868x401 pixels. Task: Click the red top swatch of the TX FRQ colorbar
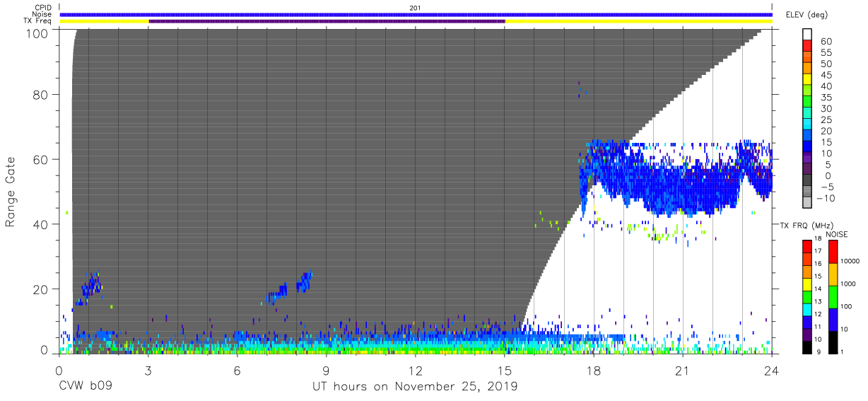click(x=808, y=247)
